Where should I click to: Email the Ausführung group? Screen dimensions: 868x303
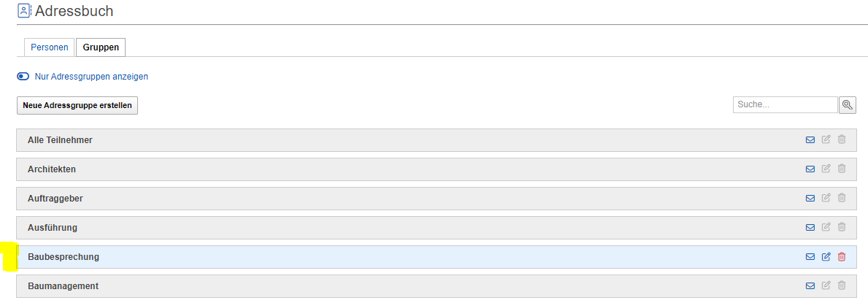pyautogui.click(x=810, y=228)
